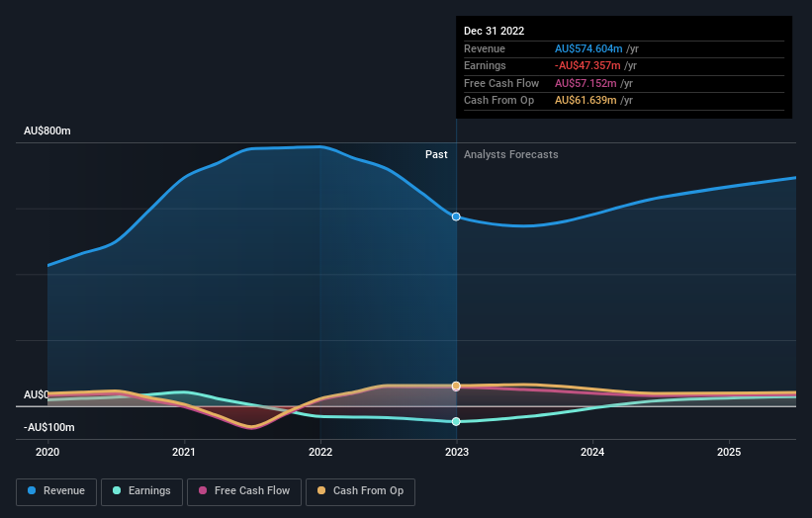812x518 pixels.
Task: Click the blue Revenue legend dot
Action: pos(32,490)
